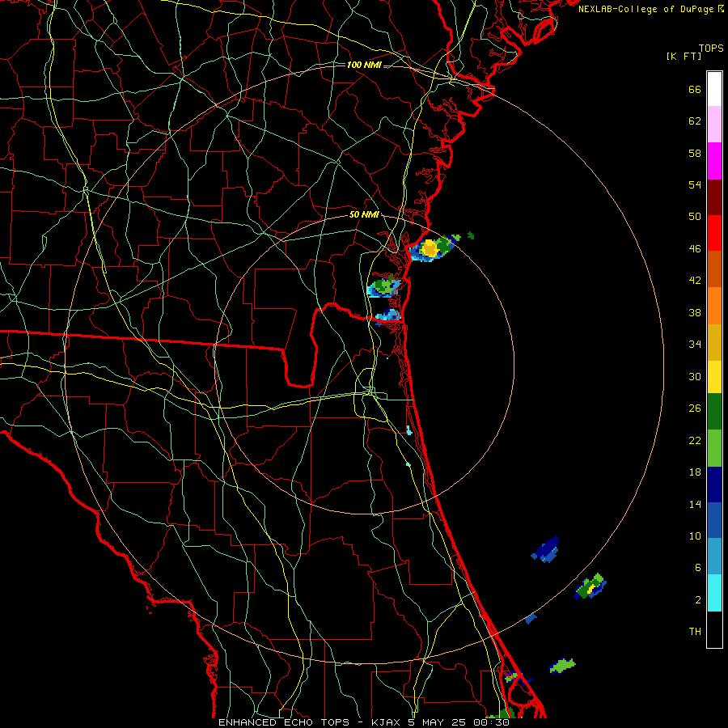
Task: Click the "46" legend value
Action: click(x=695, y=249)
